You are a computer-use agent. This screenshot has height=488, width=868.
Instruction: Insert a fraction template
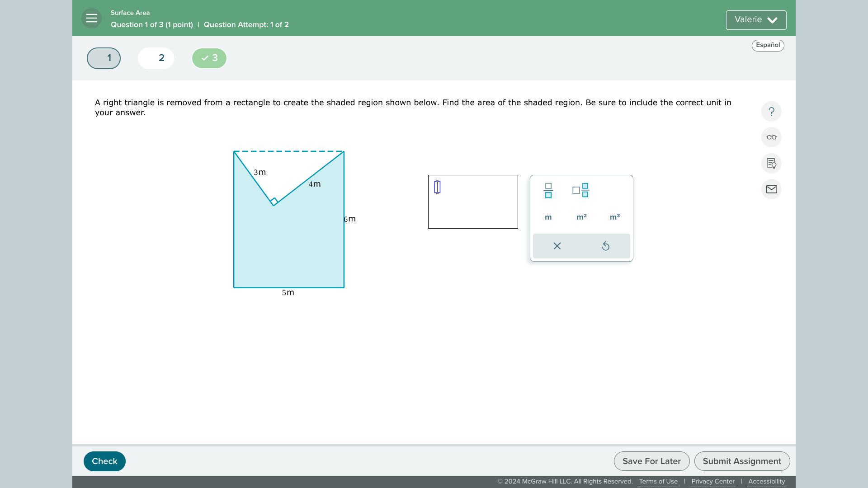[x=548, y=190]
